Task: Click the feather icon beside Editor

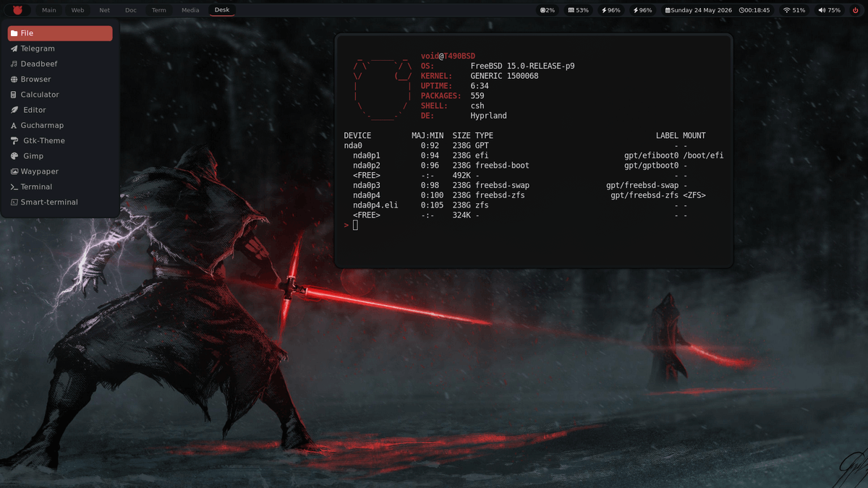Action: 14,110
